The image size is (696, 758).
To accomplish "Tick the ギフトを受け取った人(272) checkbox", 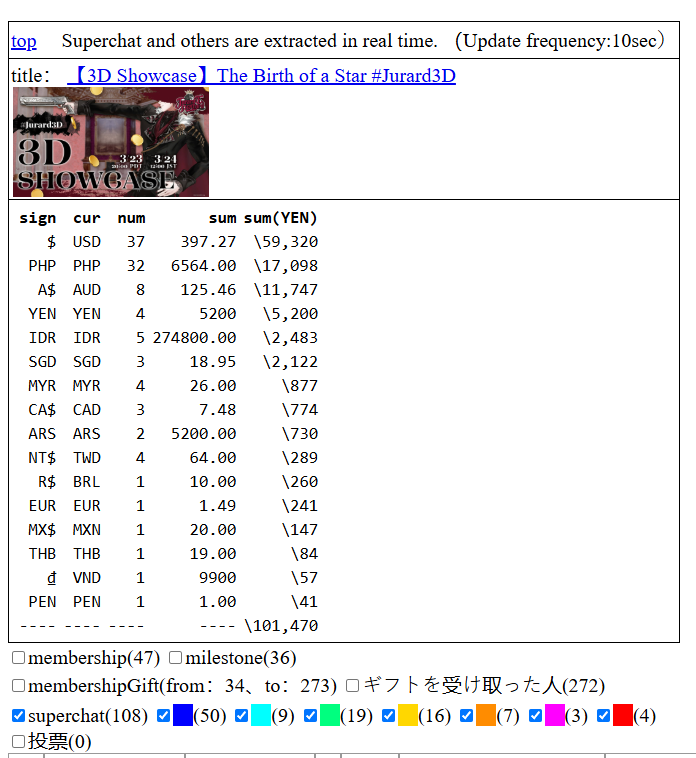I will [353, 685].
